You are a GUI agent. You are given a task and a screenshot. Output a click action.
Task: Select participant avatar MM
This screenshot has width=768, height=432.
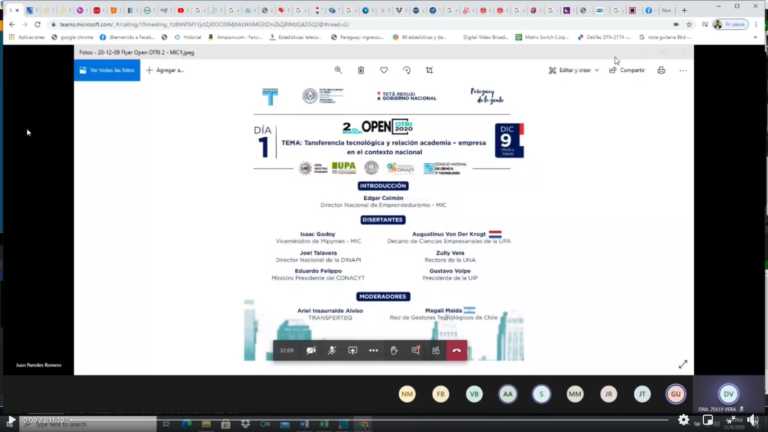[x=575, y=394]
